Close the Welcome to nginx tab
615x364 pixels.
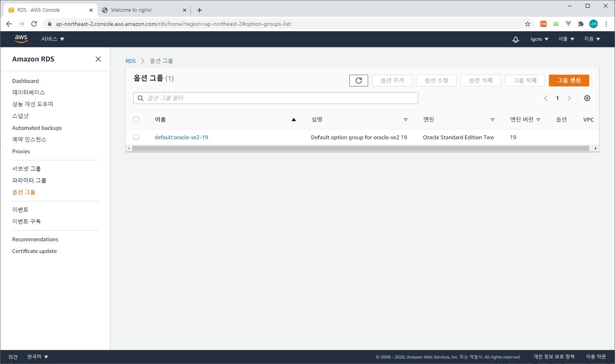185,10
